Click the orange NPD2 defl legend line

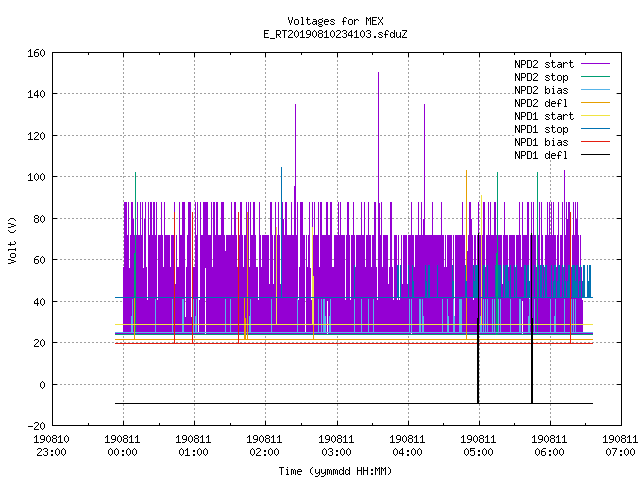tap(596, 103)
